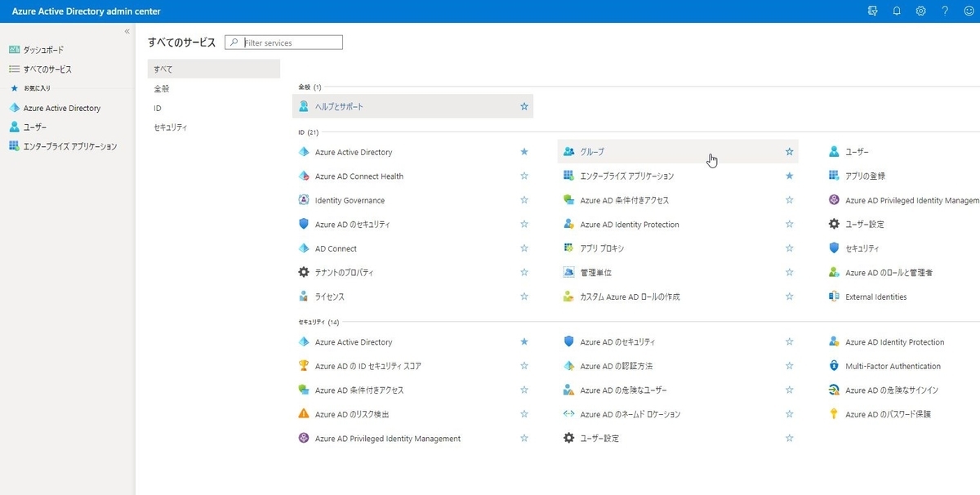
Task: Click the 管理単位 service icon
Action: 569,272
